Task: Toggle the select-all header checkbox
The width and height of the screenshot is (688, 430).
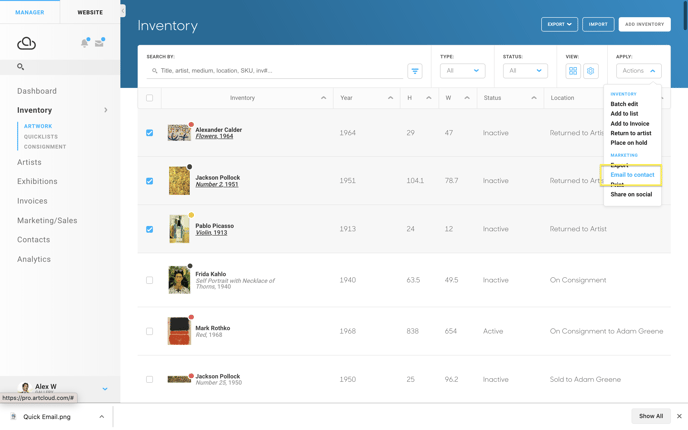Action: pyautogui.click(x=150, y=98)
